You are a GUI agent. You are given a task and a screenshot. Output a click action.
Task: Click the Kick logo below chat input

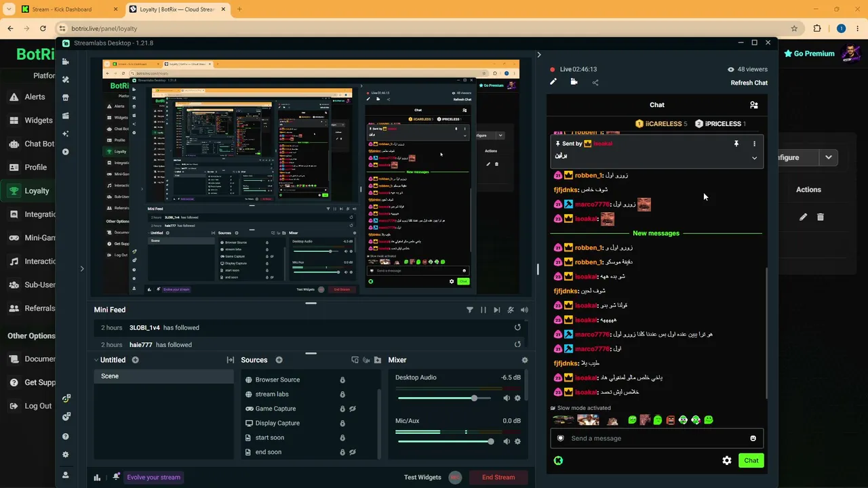click(558, 460)
